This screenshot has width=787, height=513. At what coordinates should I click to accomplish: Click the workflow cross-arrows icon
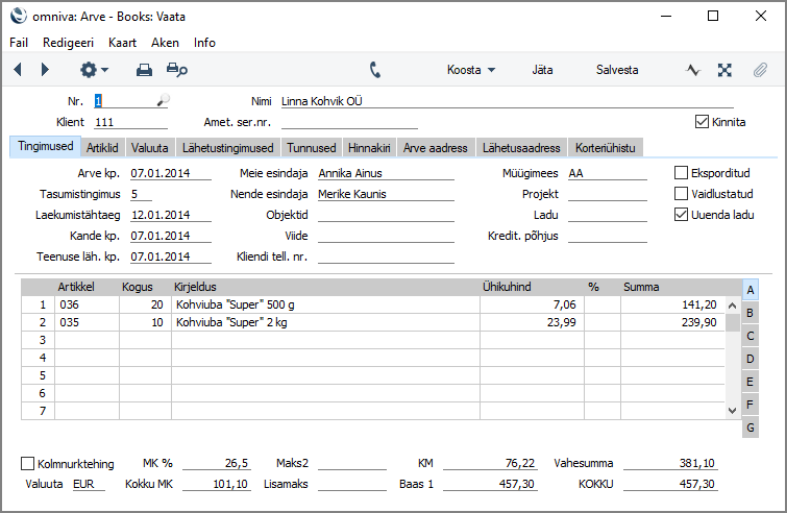tap(724, 70)
